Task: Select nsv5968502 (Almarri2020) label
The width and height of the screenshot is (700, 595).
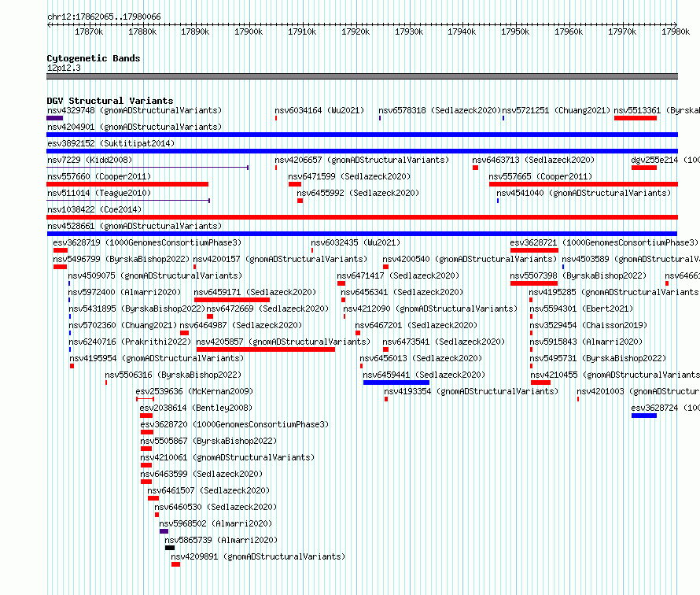Action: (x=216, y=523)
